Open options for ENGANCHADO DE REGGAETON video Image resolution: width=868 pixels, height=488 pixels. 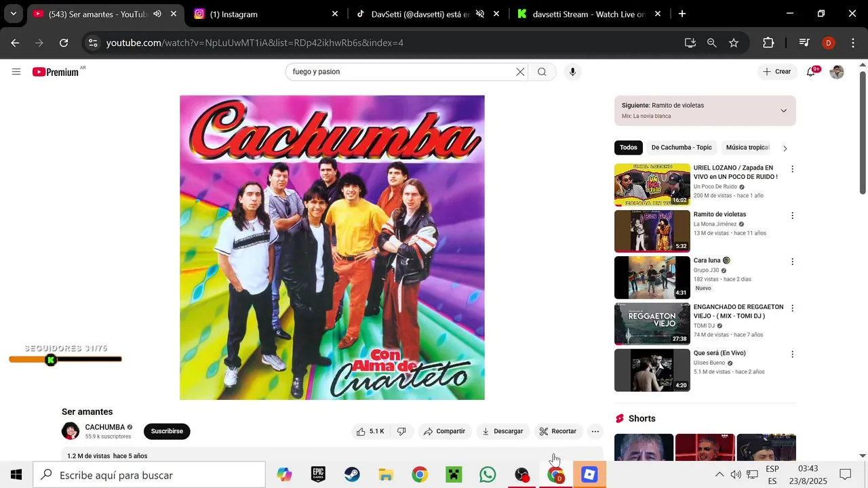click(792, 308)
